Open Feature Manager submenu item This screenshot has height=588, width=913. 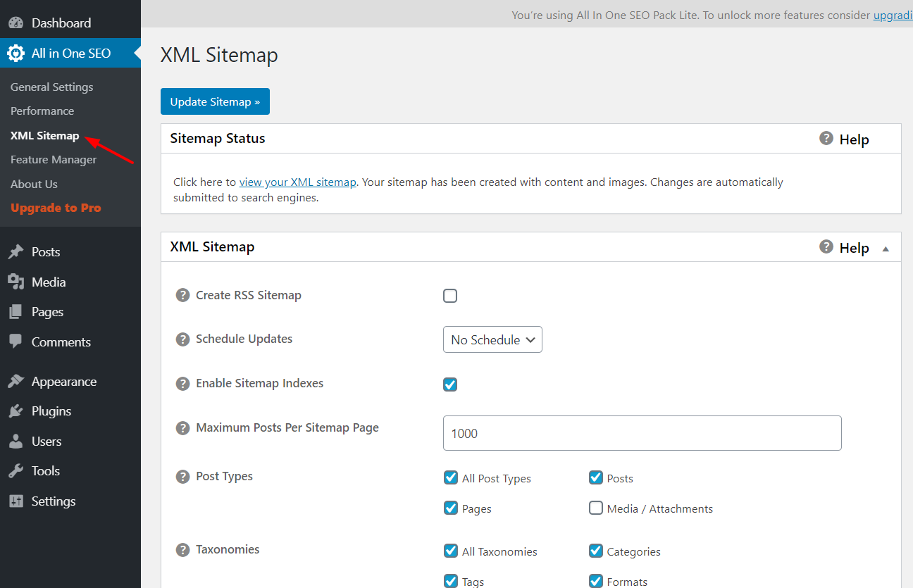point(54,159)
